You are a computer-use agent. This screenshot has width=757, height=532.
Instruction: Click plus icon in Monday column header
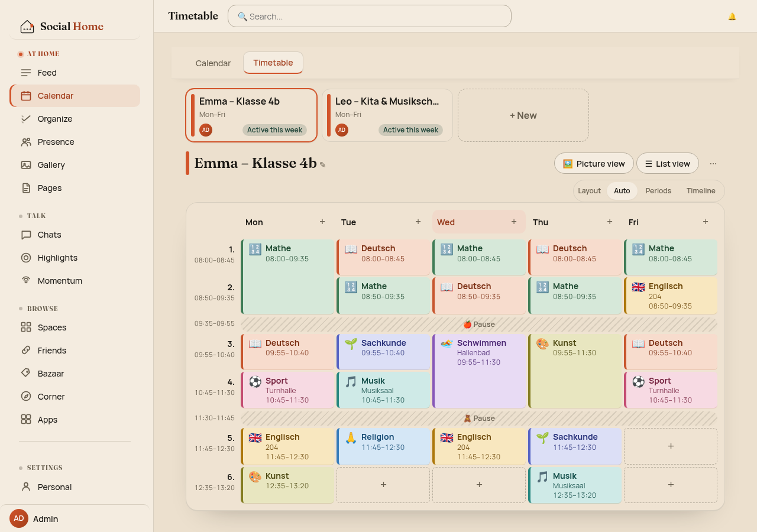[x=322, y=222]
